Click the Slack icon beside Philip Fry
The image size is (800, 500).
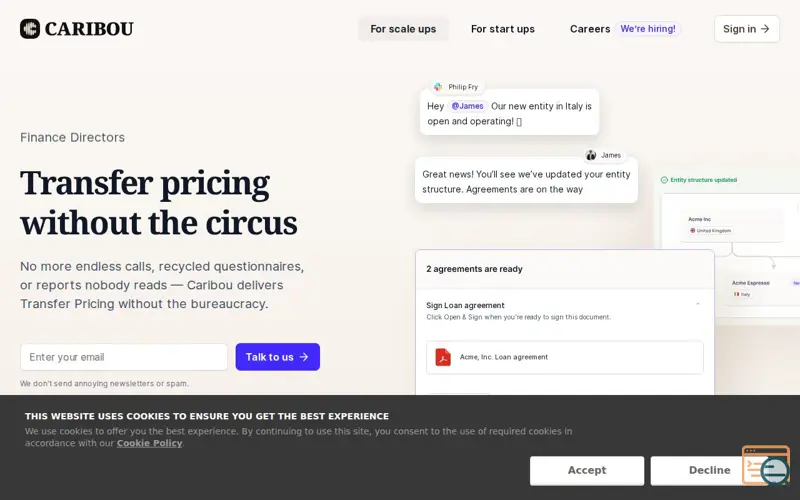438,87
